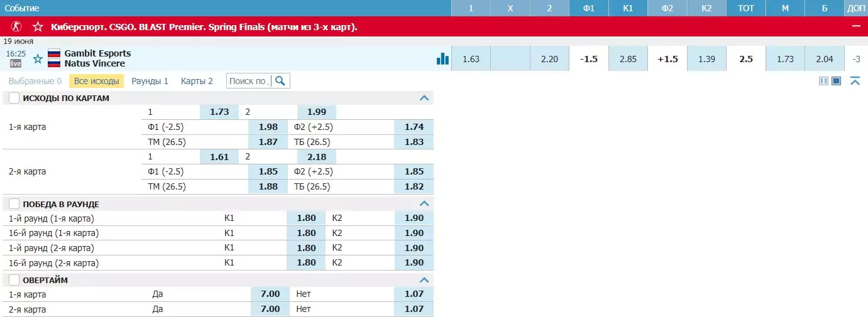Pick total over odds 2.04

click(824, 59)
